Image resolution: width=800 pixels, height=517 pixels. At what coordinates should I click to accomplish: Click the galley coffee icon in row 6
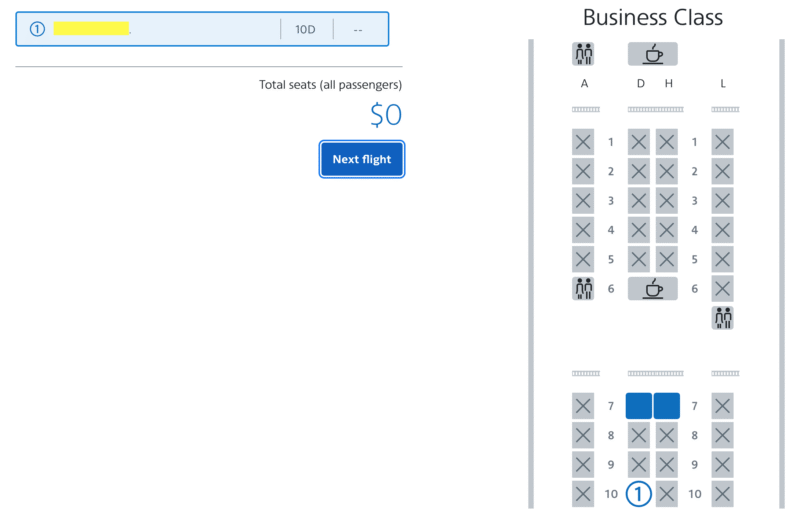click(652, 289)
